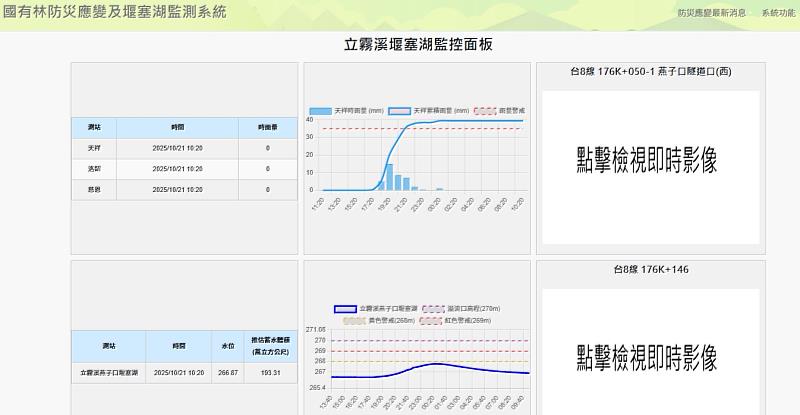View live image for 台8線 176K+146 camera
Viewport: 800px width, 415px height.
[x=650, y=355]
